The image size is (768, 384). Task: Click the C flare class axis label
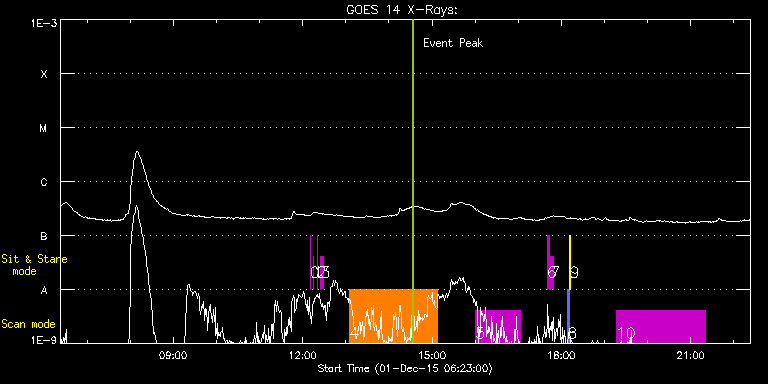[44, 182]
